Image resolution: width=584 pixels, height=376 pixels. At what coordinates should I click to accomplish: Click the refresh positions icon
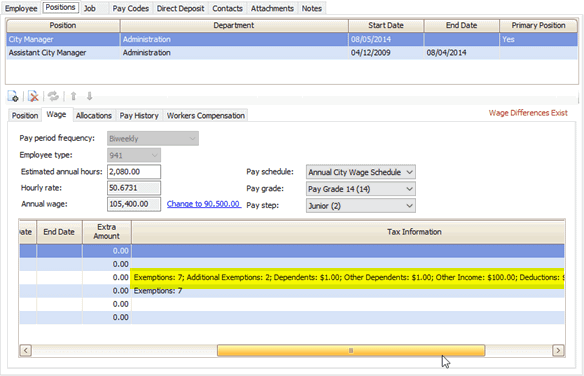click(53, 96)
